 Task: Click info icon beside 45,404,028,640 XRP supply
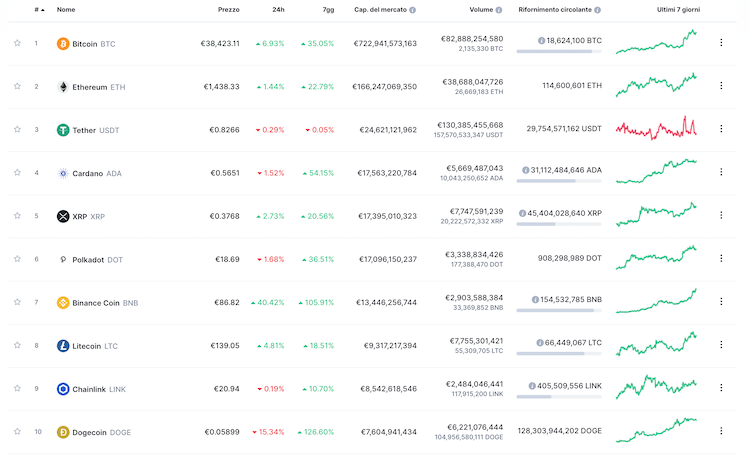click(522, 213)
